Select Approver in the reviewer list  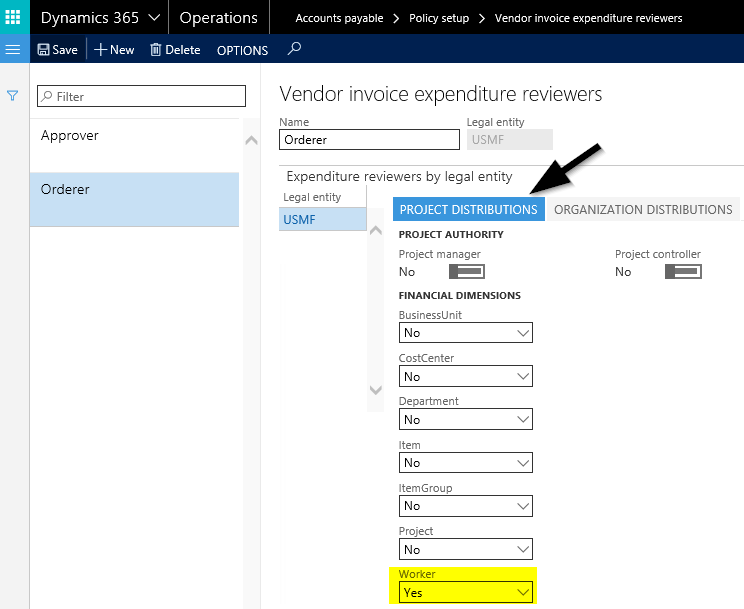(70, 136)
